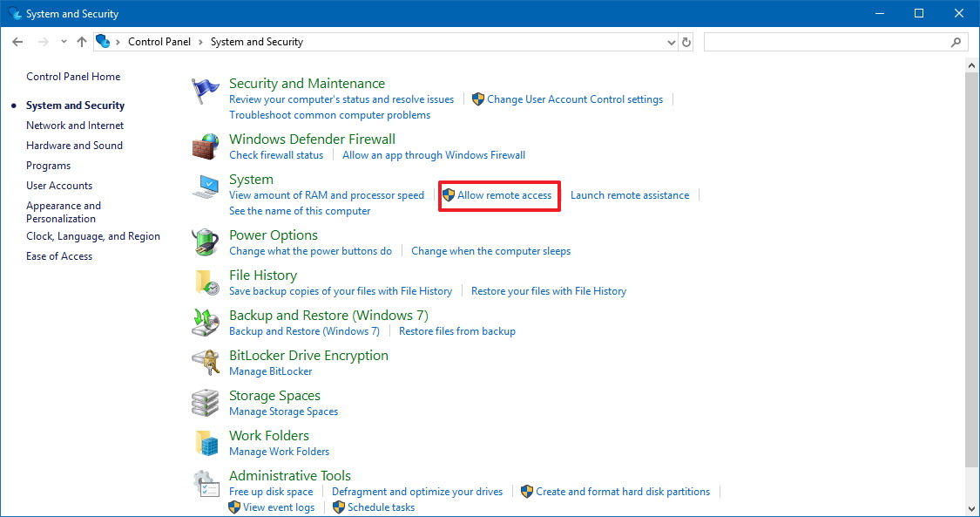This screenshot has height=517, width=980.
Task: Click the Work Folders icon
Action: tap(206, 443)
